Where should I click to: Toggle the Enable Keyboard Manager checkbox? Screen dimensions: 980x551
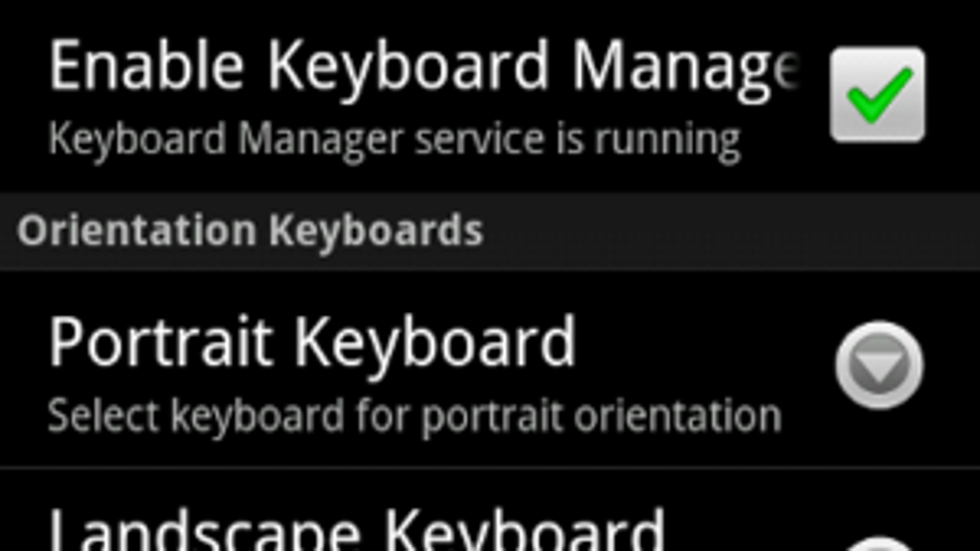coord(878,94)
